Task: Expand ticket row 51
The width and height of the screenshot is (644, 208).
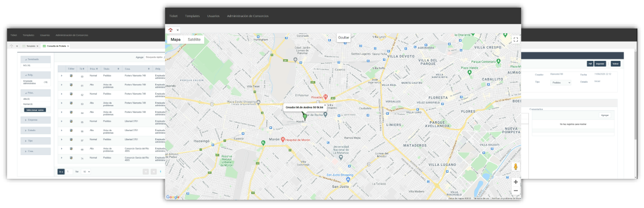Action: point(61,85)
